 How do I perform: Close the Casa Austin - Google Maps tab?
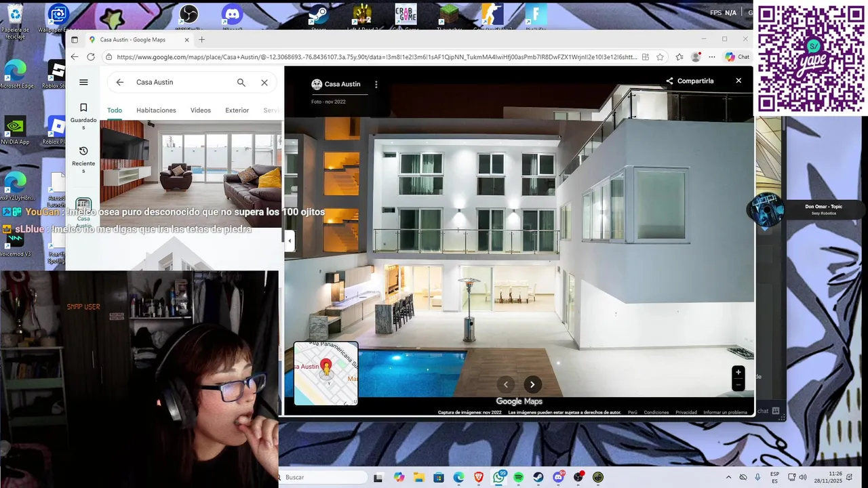(187, 39)
